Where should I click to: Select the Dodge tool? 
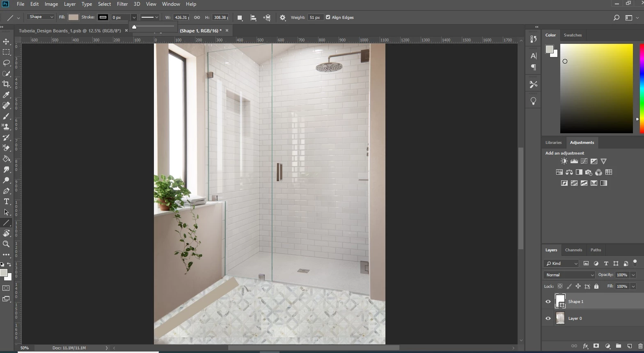tap(6, 180)
